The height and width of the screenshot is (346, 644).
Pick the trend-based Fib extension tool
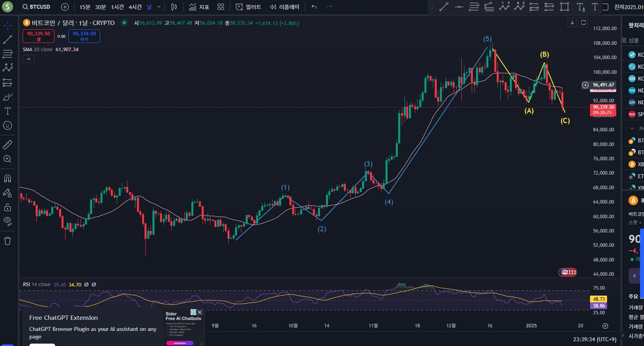pyautogui.click(x=489, y=7)
